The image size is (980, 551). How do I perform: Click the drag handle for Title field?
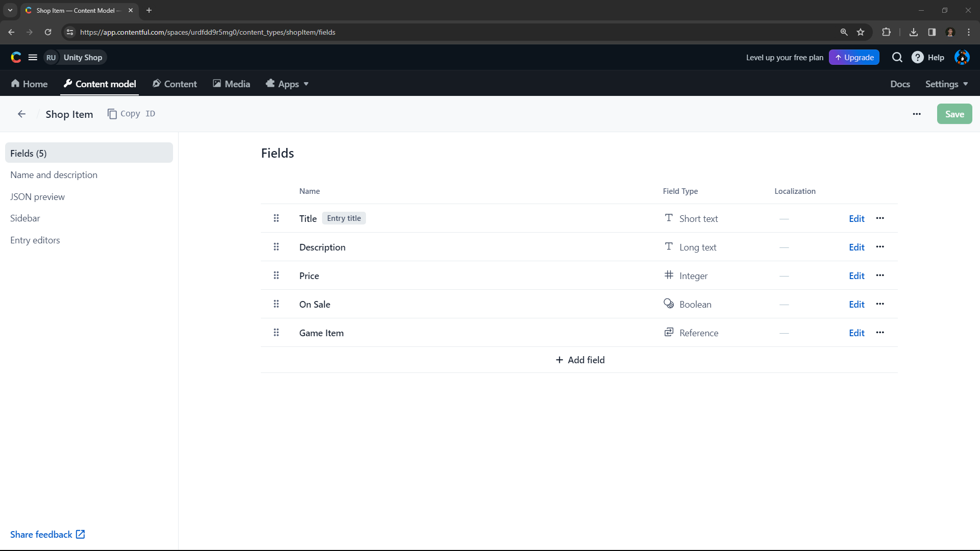(276, 218)
